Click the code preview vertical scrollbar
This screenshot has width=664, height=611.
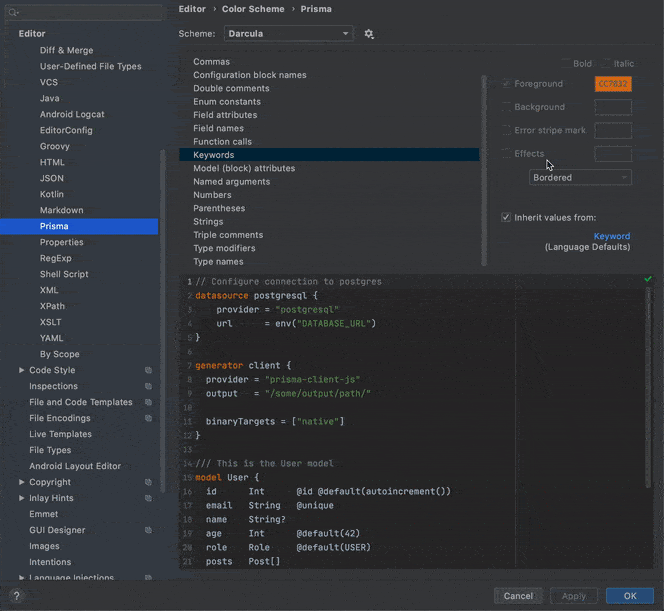pos(648,387)
